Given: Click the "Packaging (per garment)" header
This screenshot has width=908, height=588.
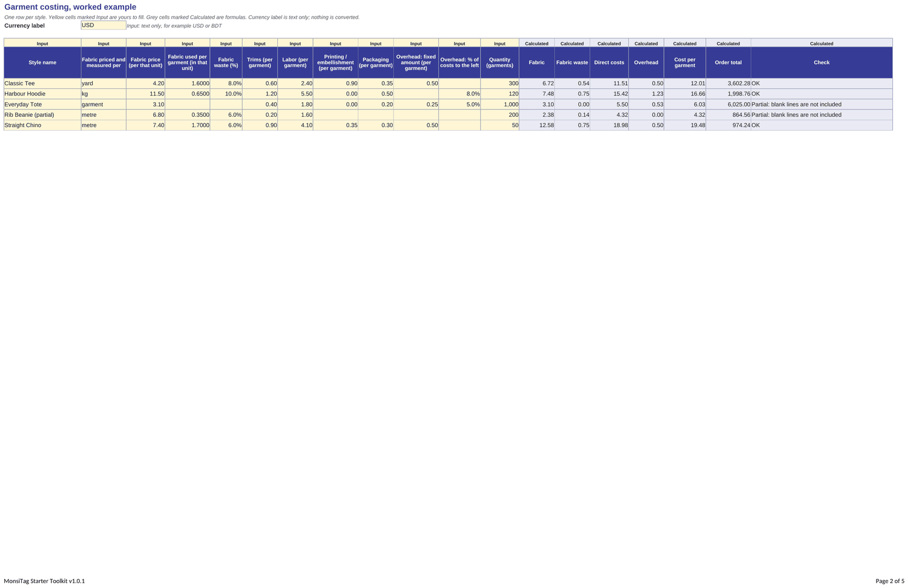Looking at the screenshot, I should 376,62.
